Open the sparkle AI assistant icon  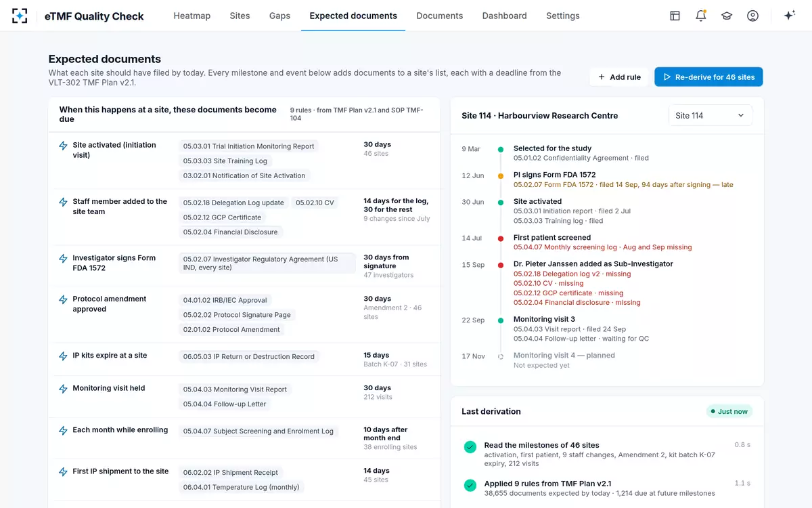pyautogui.click(x=789, y=16)
